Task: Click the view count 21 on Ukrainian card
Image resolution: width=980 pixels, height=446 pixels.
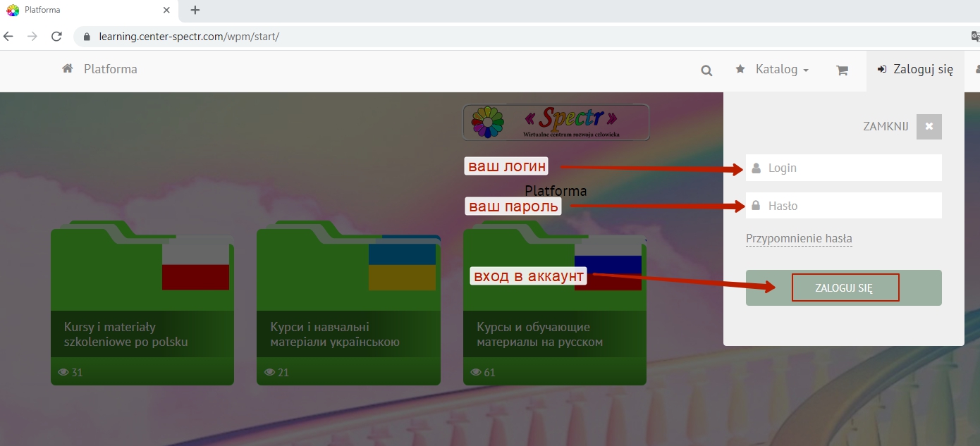Action: pos(276,372)
